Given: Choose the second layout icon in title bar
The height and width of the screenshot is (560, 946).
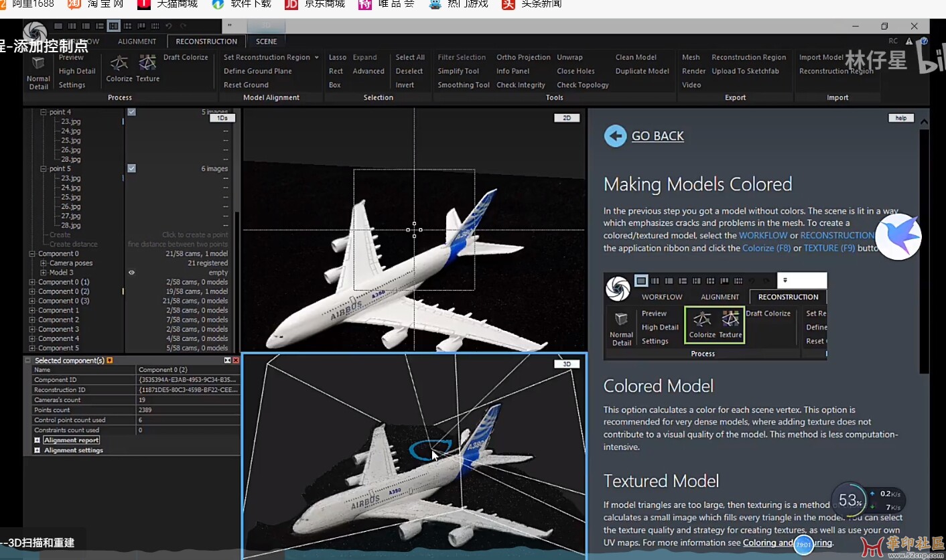Looking at the screenshot, I should pos(72,26).
